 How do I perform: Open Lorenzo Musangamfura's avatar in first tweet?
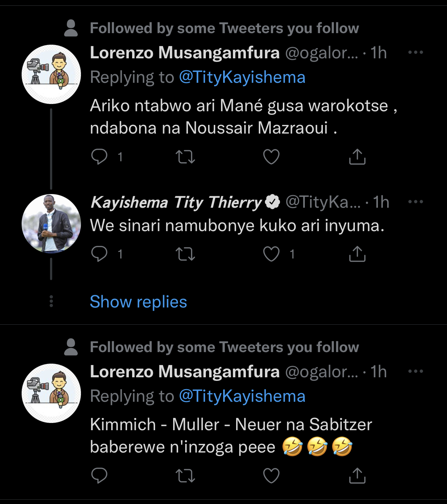pos(51,74)
